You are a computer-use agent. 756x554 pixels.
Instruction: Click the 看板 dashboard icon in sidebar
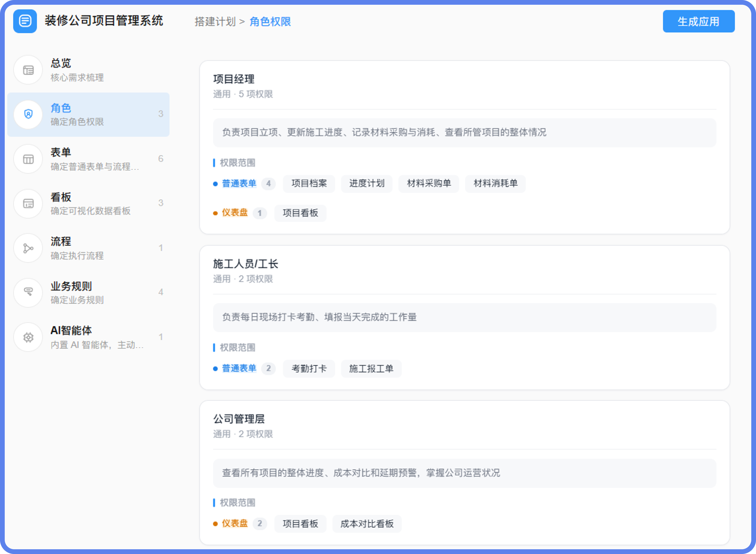tap(28, 204)
